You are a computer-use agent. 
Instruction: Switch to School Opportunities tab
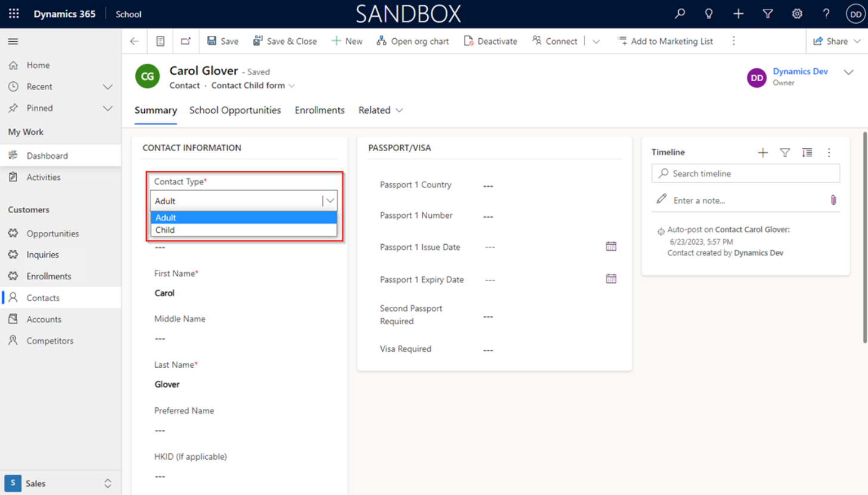tap(235, 110)
